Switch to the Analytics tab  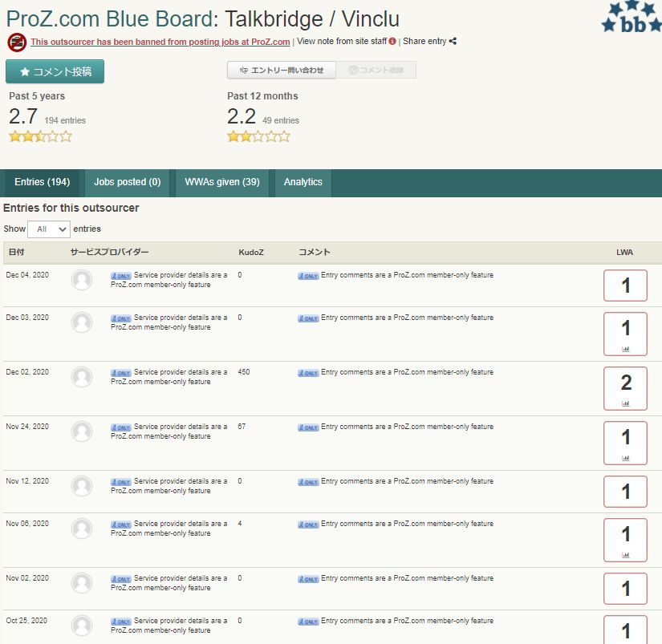click(x=303, y=182)
